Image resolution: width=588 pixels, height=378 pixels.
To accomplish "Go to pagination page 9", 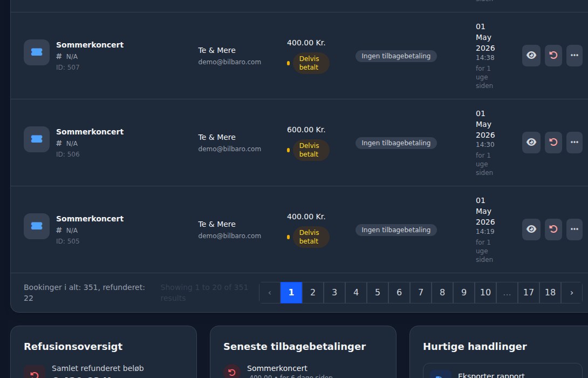I will (x=464, y=293).
